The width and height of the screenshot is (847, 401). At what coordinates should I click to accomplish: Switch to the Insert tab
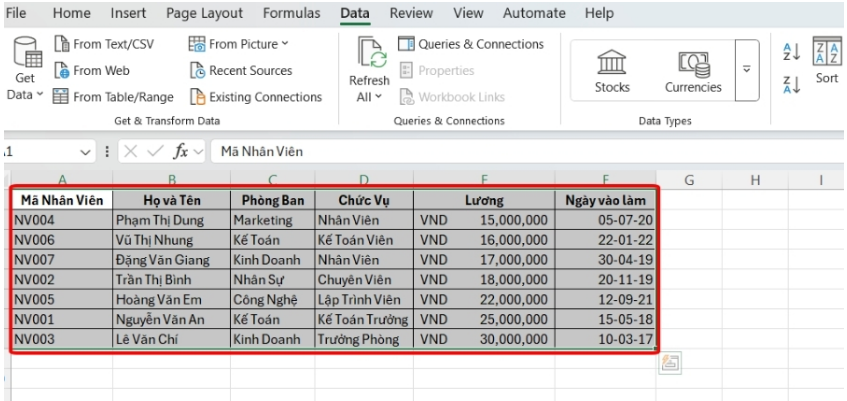128,13
